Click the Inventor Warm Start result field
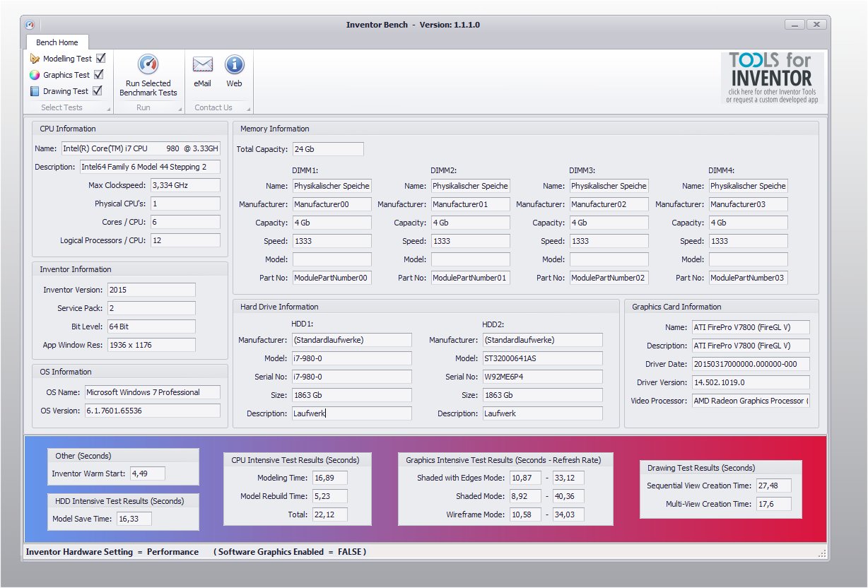This screenshot has width=868, height=588. [x=148, y=474]
